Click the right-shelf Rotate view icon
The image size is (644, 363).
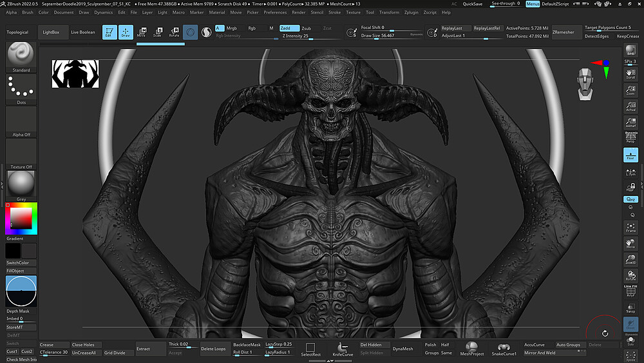pyautogui.click(x=630, y=275)
